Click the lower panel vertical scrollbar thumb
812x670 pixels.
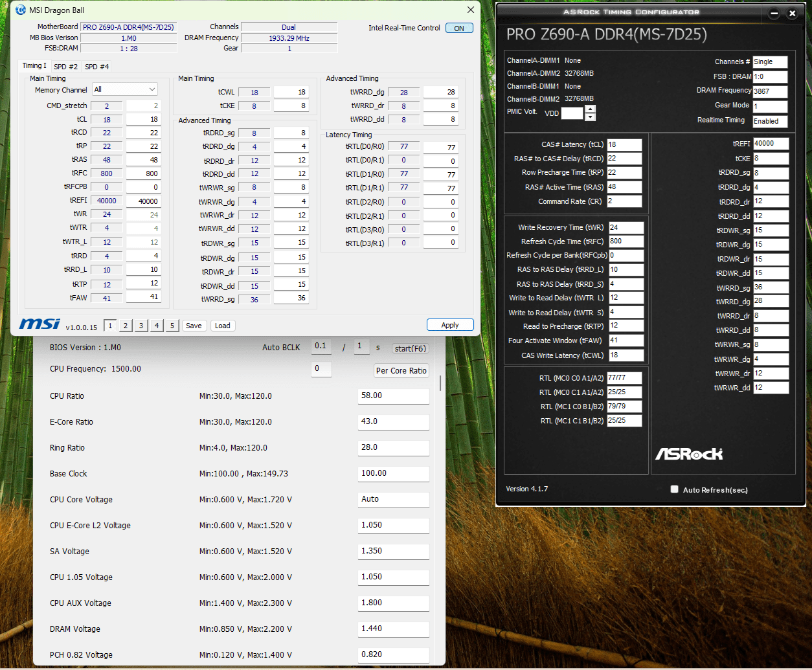tap(440, 383)
